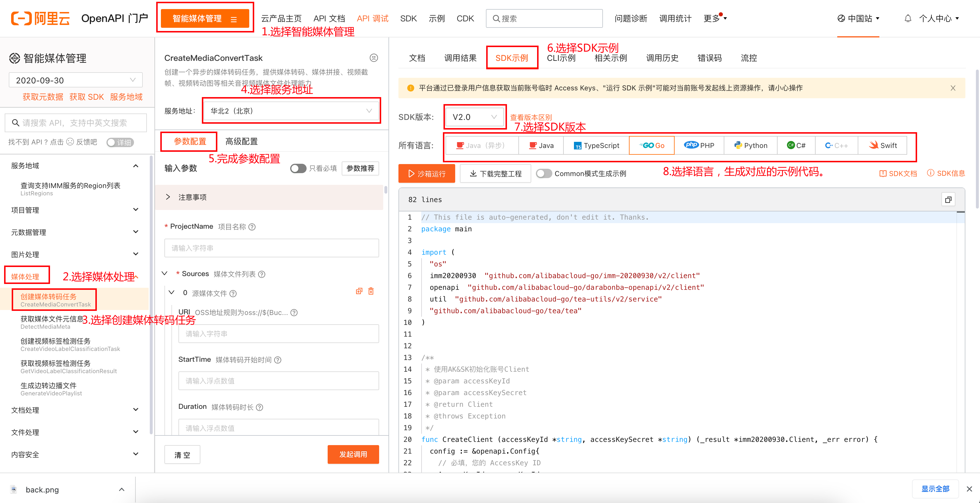The width and height of the screenshot is (980, 503).
Task: Click 下载完整工程 button
Action: (495, 173)
